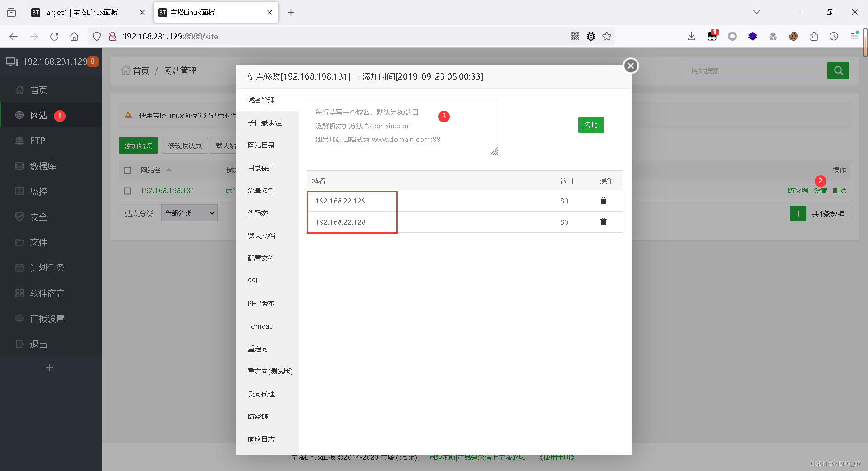
Task: Select the 重定向 tab
Action: (268, 349)
